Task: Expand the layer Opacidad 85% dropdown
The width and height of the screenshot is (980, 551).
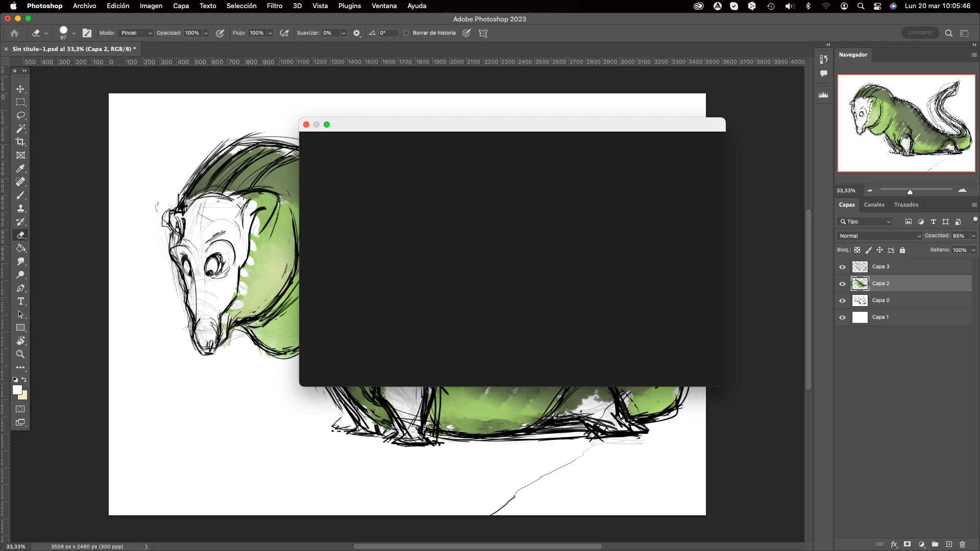Action: tap(973, 236)
